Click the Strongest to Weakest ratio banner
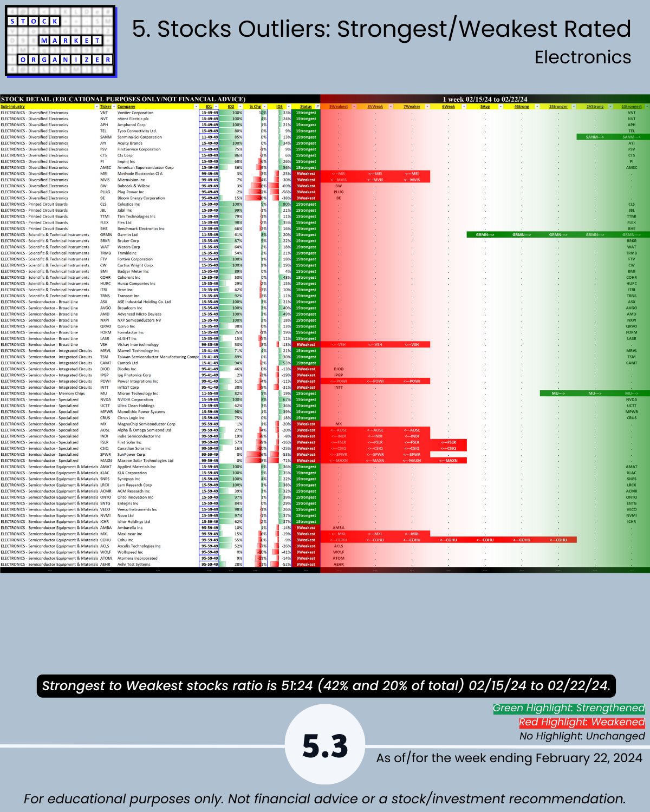Viewport: 650px width, 812px height. 326,686
